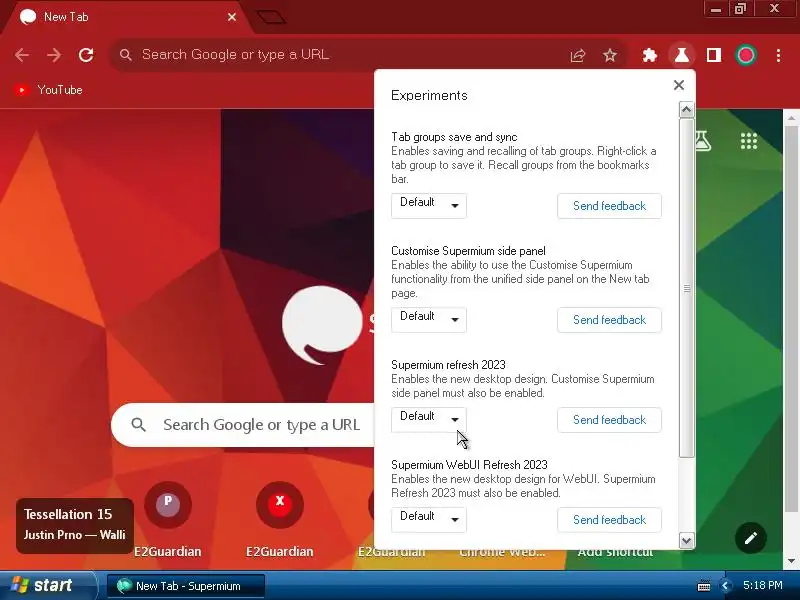Open Customise Supermium side panel dropdown

pyautogui.click(x=429, y=320)
